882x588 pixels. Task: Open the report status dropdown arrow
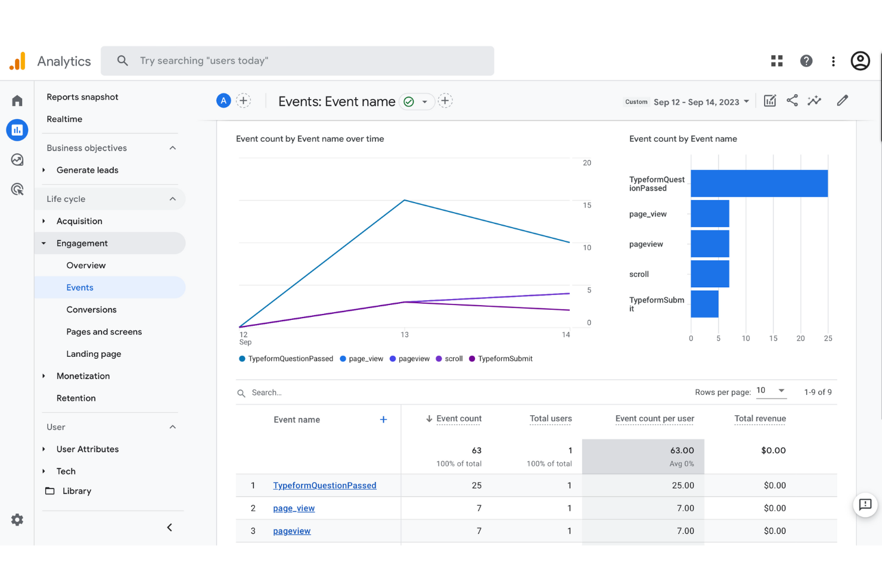pos(424,102)
